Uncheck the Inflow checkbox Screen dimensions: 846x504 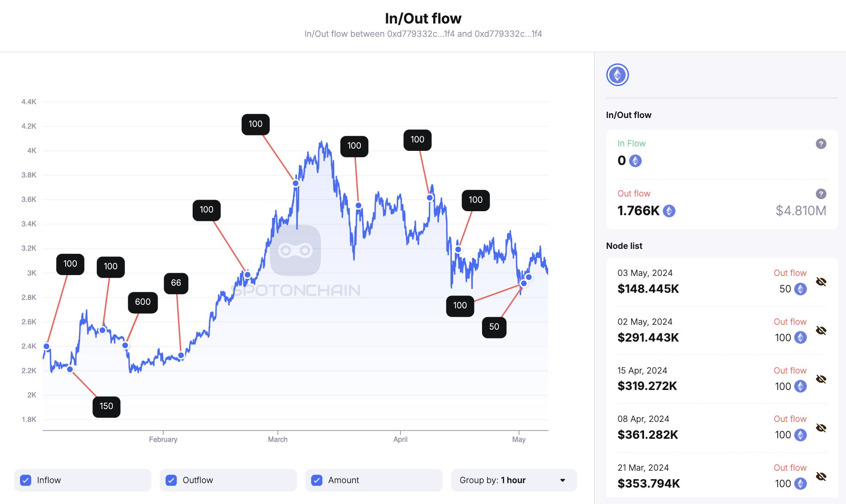click(26, 480)
